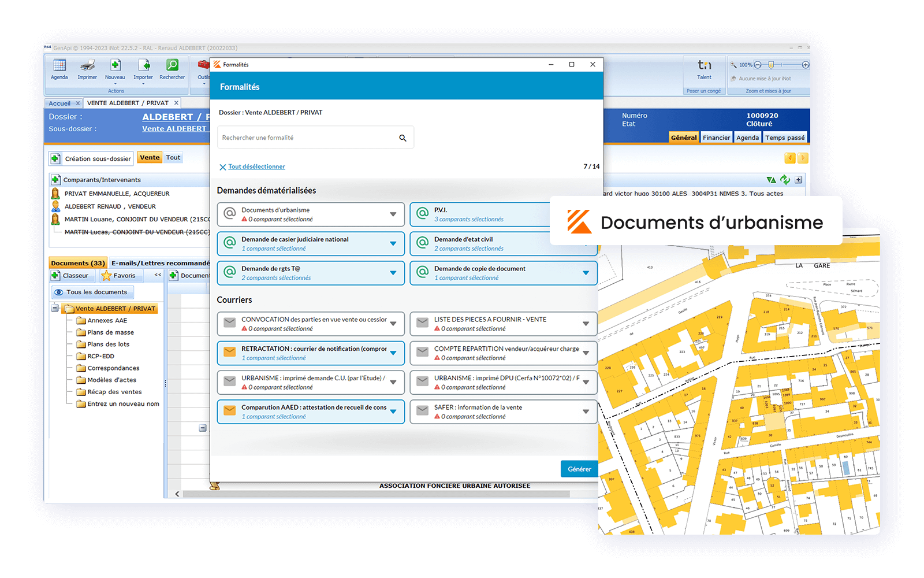Expand the CONVOCATION des parties dropdown arrow
This screenshot has height=578, width=924.
(393, 324)
